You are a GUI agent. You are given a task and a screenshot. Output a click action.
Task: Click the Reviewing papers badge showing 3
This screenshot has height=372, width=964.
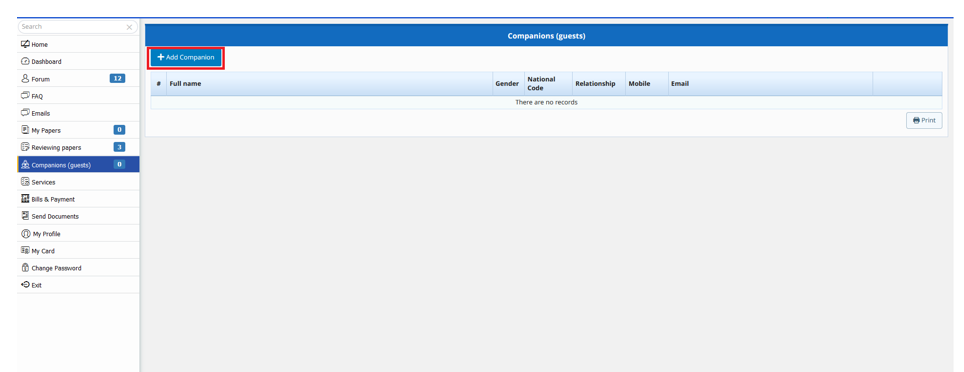click(119, 147)
